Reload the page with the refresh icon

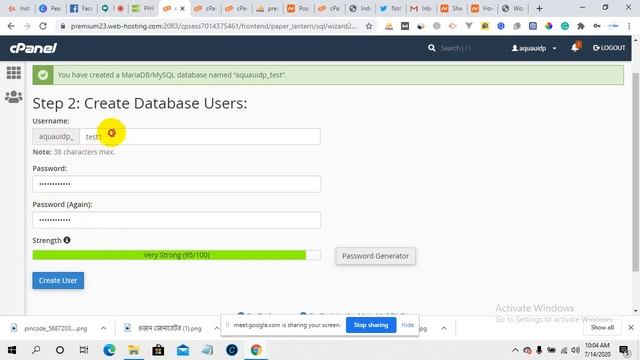43,26
